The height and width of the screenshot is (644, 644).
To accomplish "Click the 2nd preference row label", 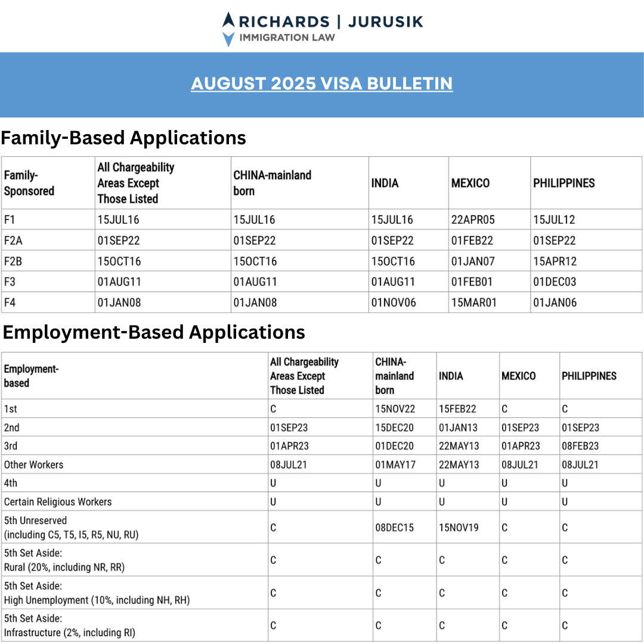I will tap(11, 428).
